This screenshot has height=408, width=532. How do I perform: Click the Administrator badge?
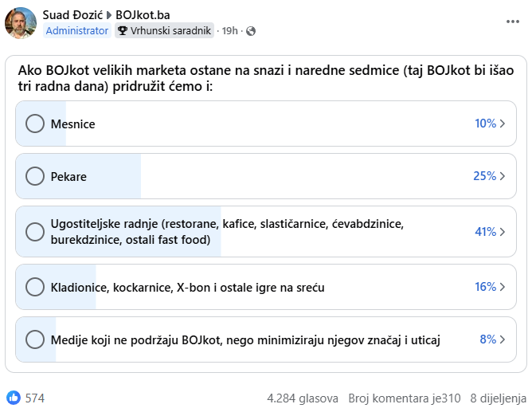77,31
